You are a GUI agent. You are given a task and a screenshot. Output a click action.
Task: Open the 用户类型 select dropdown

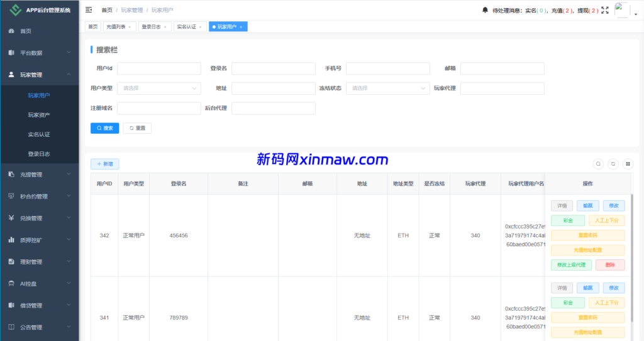point(159,88)
